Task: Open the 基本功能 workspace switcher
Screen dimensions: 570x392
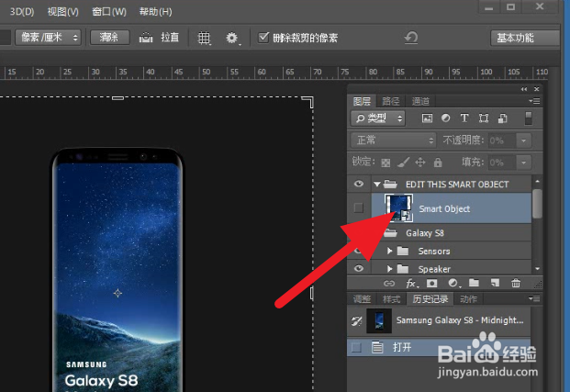Action: click(524, 38)
